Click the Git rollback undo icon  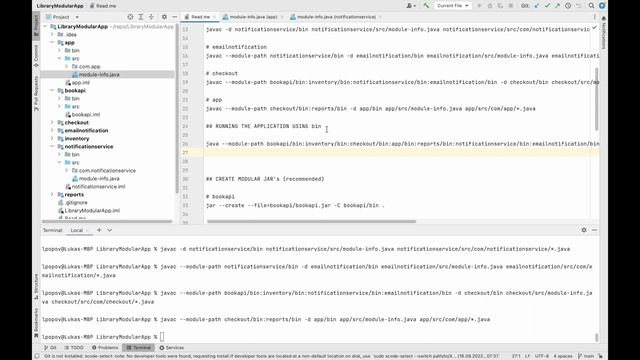pyautogui.click(x=578, y=6)
